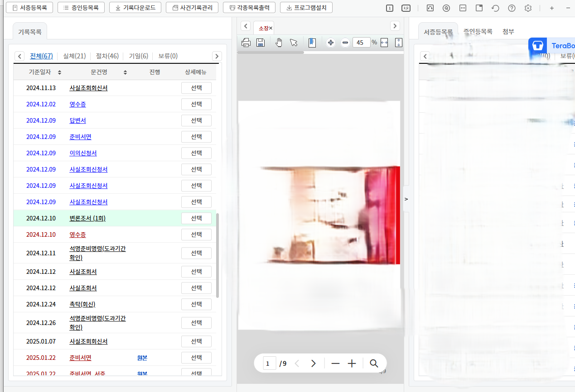The height and width of the screenshot is (392, 575).
Task: Click the top toolbar 서증등록록 button
Action: 29,8
